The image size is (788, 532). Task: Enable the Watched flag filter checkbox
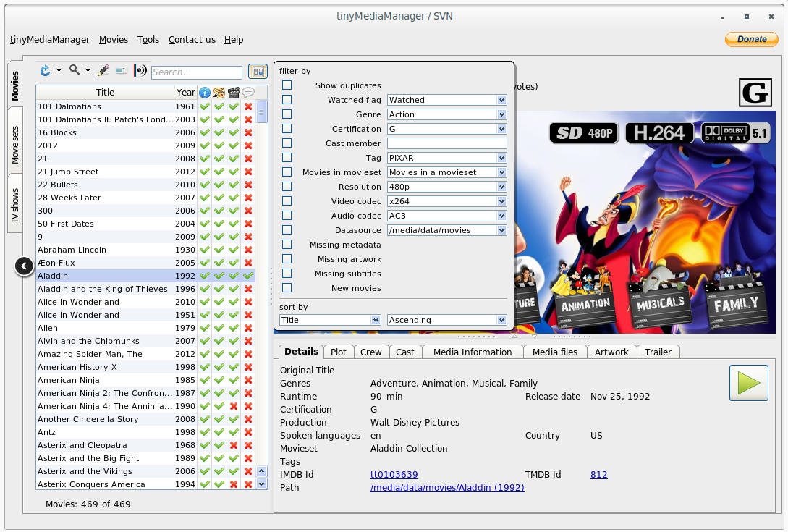(x=287, y=100)
